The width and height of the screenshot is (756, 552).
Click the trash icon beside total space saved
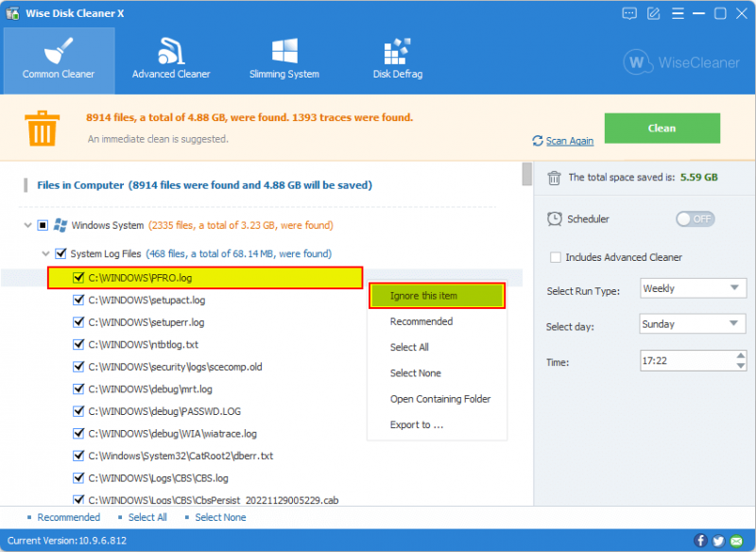click(x=554, y=178)
